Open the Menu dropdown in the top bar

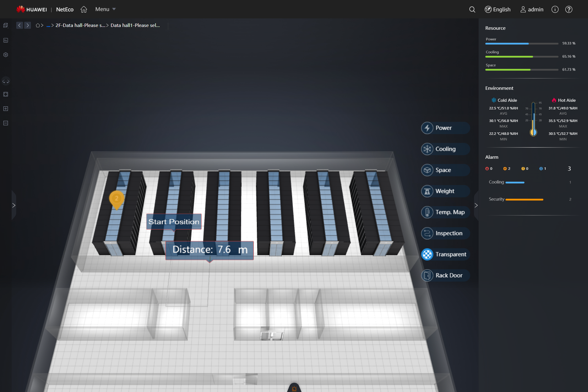coord(105,9)
